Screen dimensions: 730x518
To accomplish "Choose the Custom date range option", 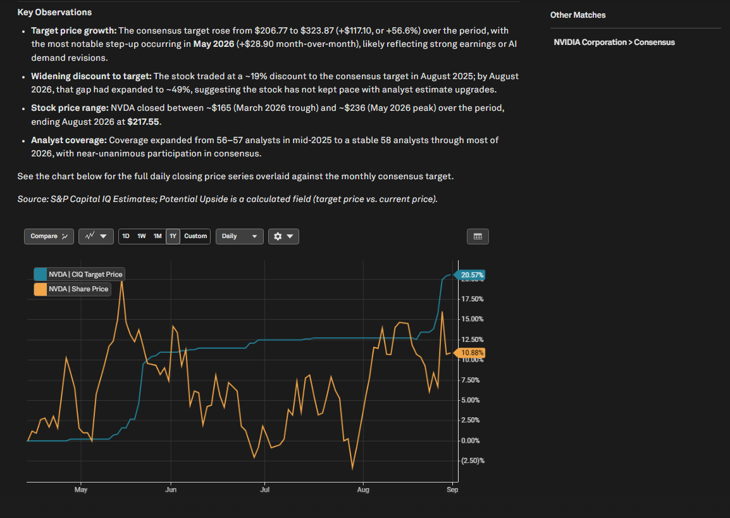I will pos(196,236).
